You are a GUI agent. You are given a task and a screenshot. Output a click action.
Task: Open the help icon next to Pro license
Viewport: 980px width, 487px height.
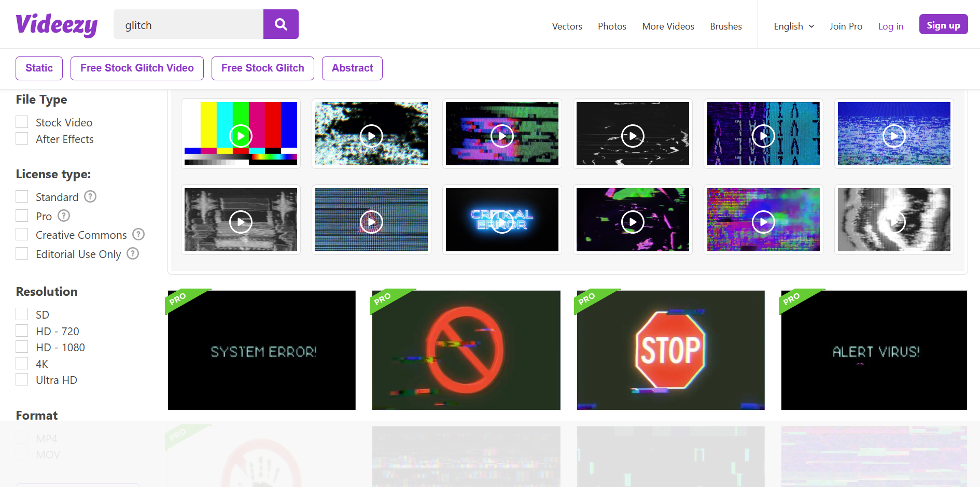[63, 216]
